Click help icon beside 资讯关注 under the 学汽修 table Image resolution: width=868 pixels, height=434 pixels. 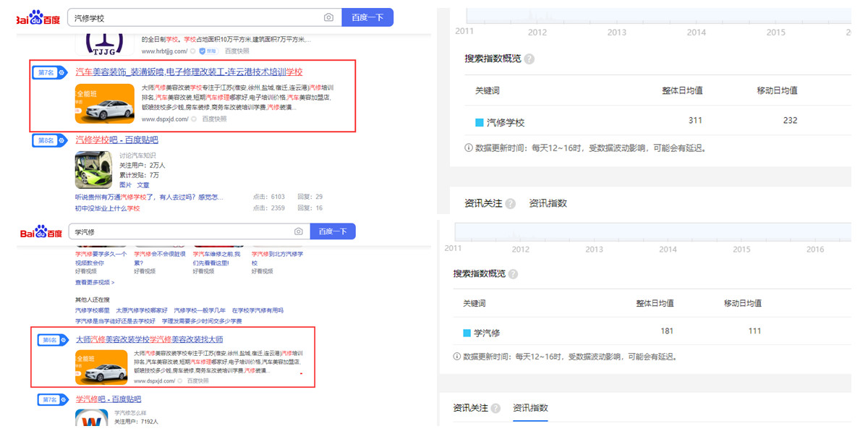tap(495, 408)
